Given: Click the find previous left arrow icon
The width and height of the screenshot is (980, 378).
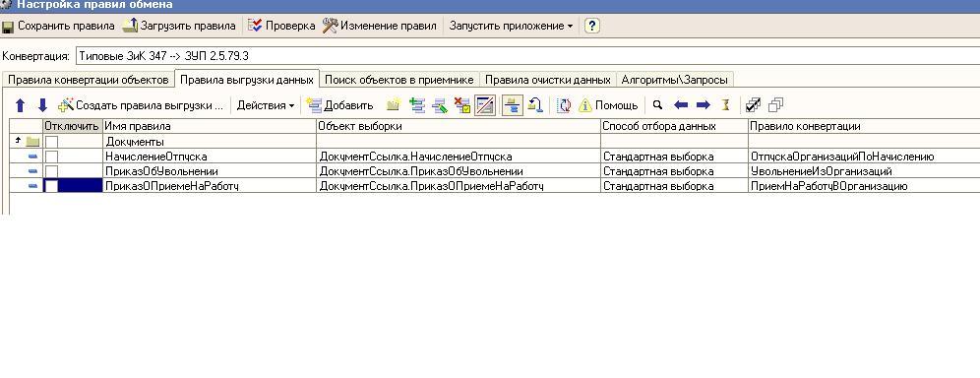Looking at the screenshot, I should coord(681,105).
